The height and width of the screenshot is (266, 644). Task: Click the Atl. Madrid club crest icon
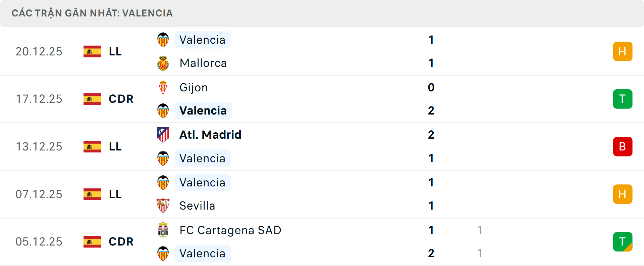(x=163, y=135)
